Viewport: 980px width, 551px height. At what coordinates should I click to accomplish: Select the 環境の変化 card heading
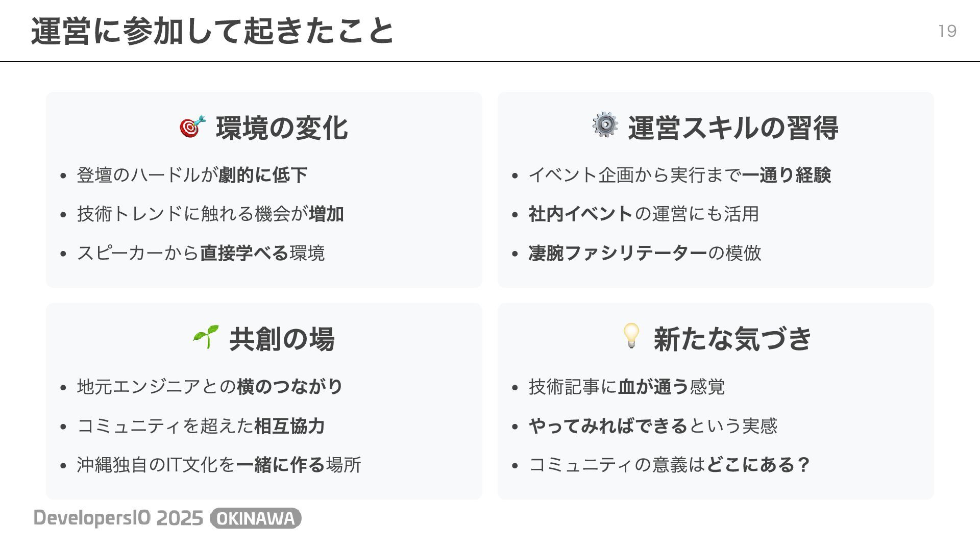[x=282, y=128]
